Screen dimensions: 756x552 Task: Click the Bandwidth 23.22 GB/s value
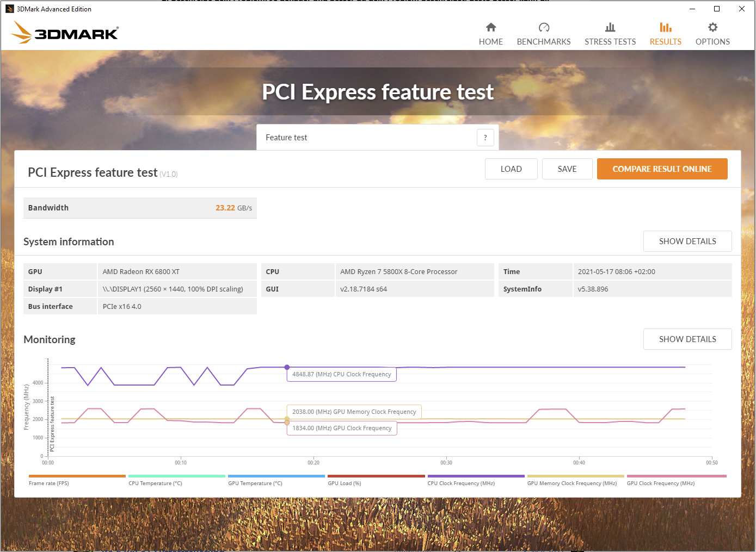click(233, 208)
